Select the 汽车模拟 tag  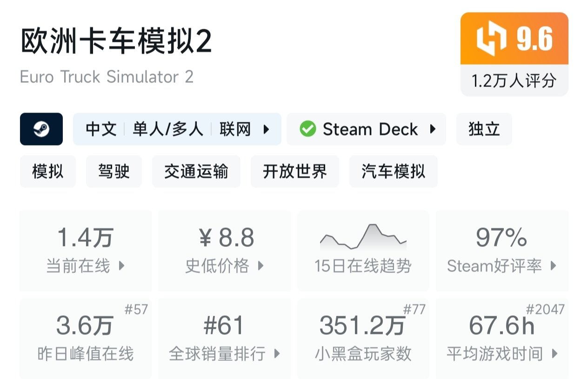pyautogui.click(x=393, y=172)
